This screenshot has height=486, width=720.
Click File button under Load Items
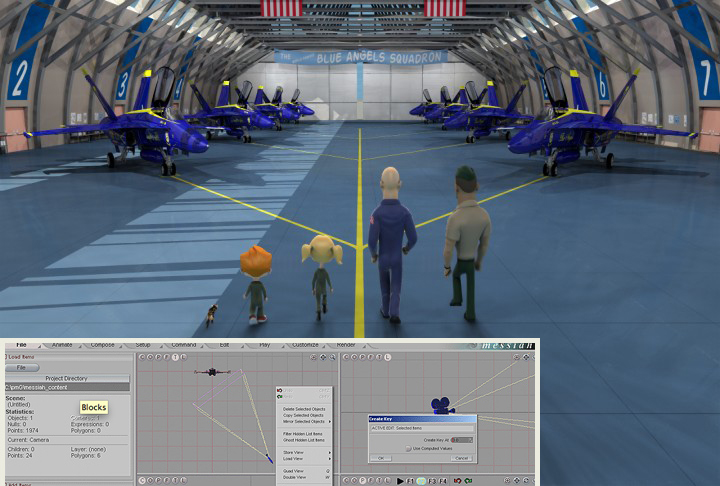point(22,367)
